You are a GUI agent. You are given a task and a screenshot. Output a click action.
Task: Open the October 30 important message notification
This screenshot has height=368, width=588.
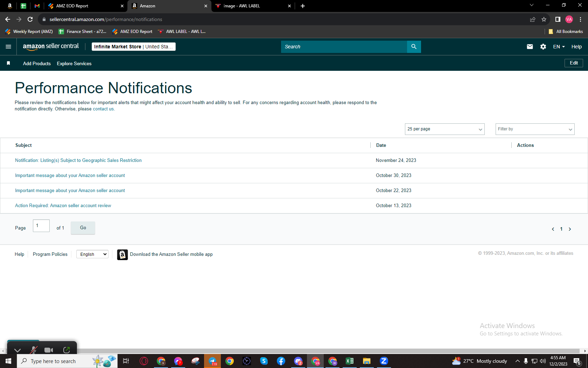70,176
